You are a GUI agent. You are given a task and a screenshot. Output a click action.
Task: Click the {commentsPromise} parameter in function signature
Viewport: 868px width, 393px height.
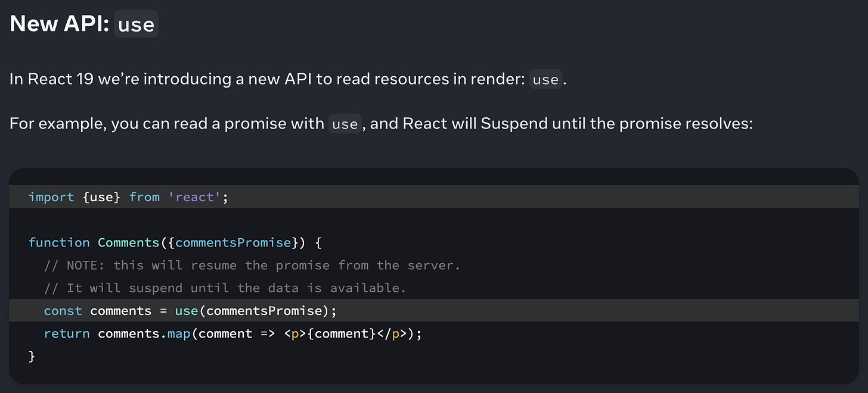pyautogui.click(x=232, y=242)
